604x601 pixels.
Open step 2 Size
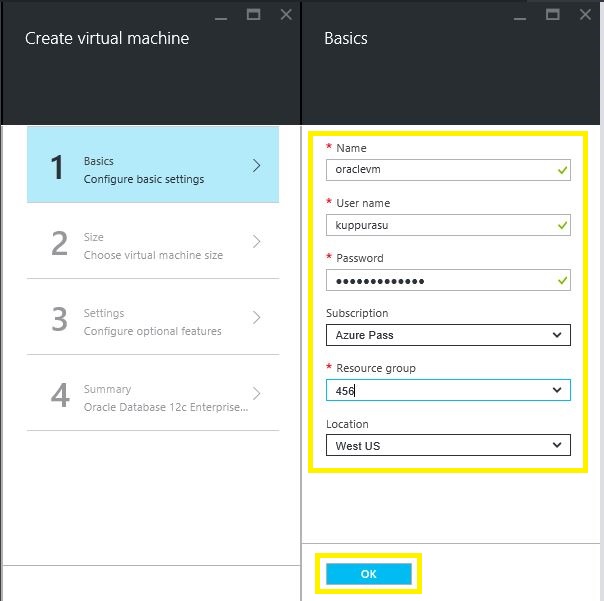pyautogui.click(x=152, y=242)
